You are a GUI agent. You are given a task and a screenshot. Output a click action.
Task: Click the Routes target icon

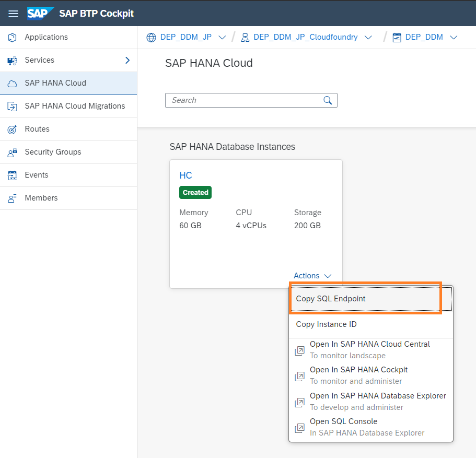pyautogui.click(x=12, y=130)
